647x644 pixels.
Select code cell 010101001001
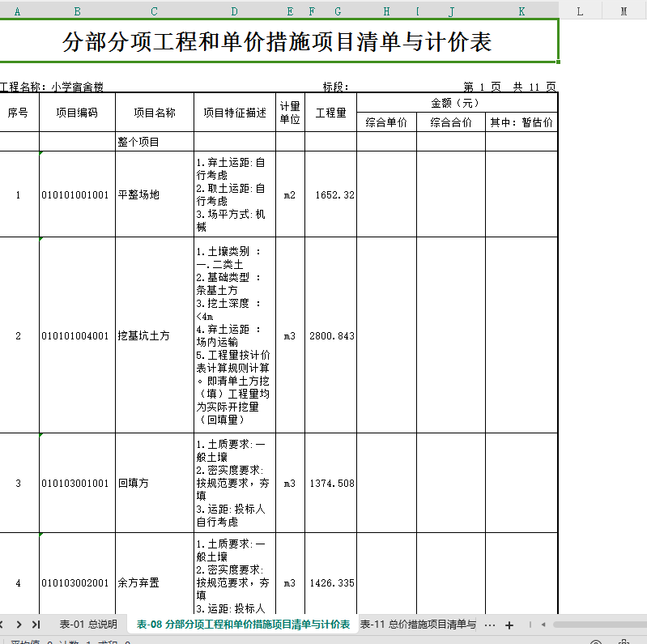pyautogui.click(x=77, y=194)
